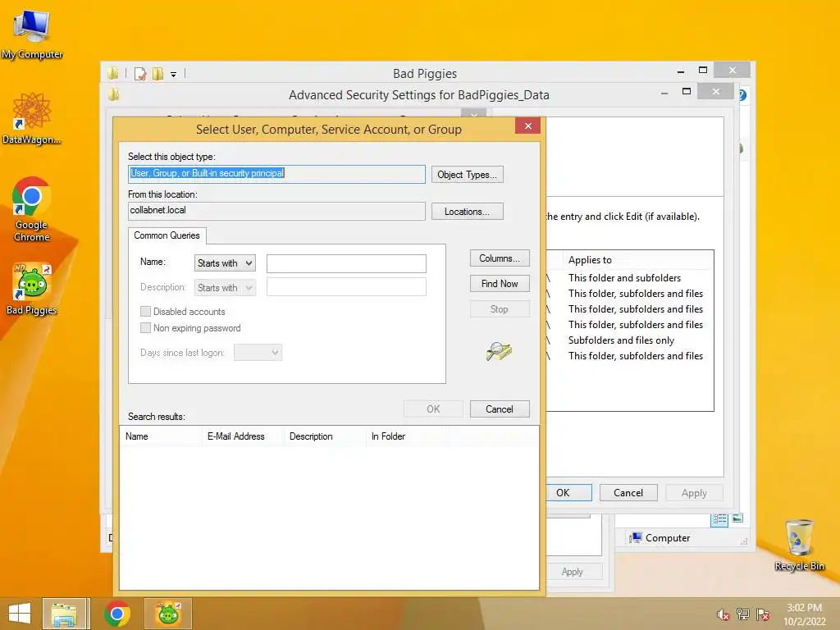This screenshot has height=630, width=840.
Task: Click the Description query text field
Action: tap(347, 287)
